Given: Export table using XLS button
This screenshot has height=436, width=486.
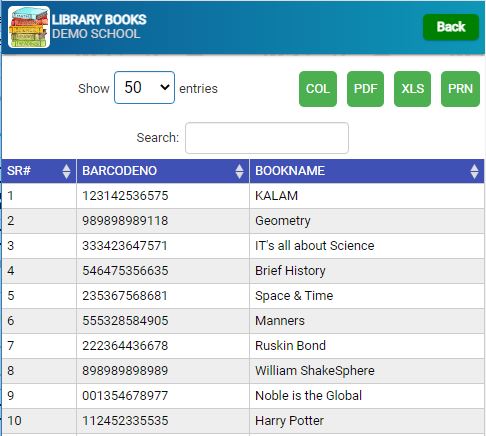Looking at the screenshot, I should 412,89.
